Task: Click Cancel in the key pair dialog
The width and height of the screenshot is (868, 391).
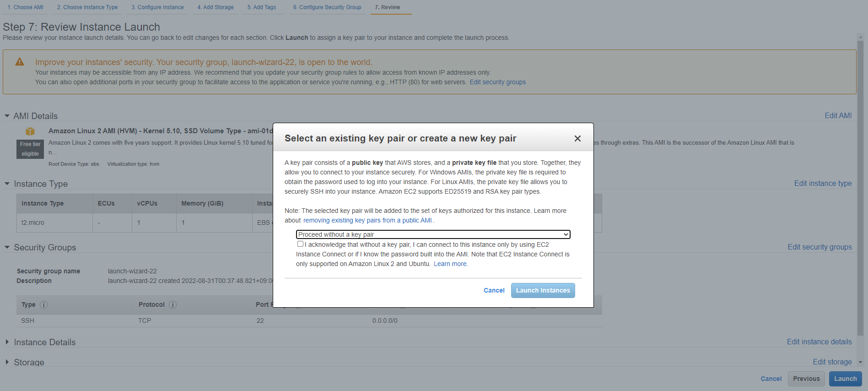Action: pyautogui.click(x=494, y=290)
